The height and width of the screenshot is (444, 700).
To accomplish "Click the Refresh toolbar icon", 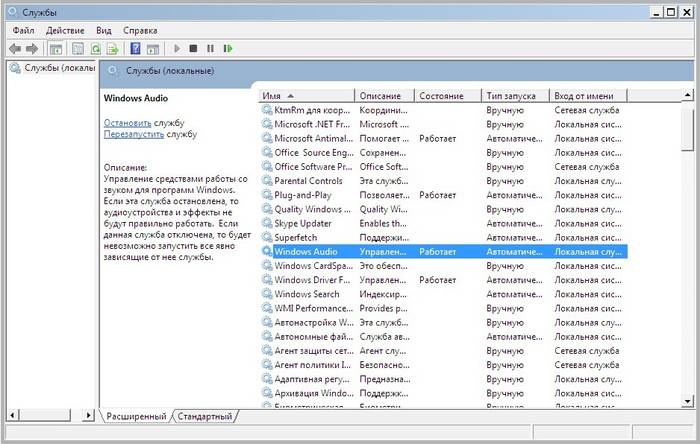I will tap(96, 48).
